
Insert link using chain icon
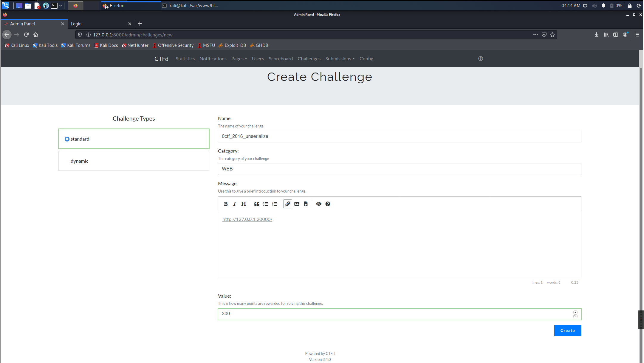(288, 204)
